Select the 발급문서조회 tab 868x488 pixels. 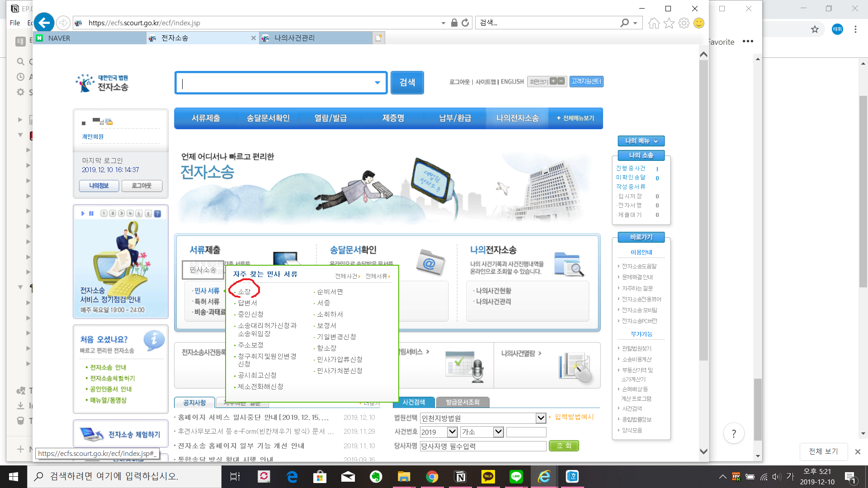(462, 402)
